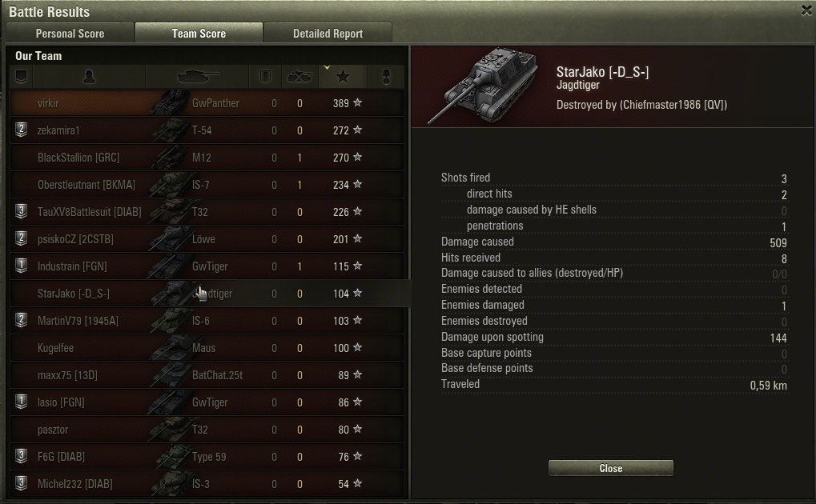The height and width of the screenshot is (504, 816).
Task: Click the Jagdtiger vehicle thumbnail
Action: pos(482,86)
